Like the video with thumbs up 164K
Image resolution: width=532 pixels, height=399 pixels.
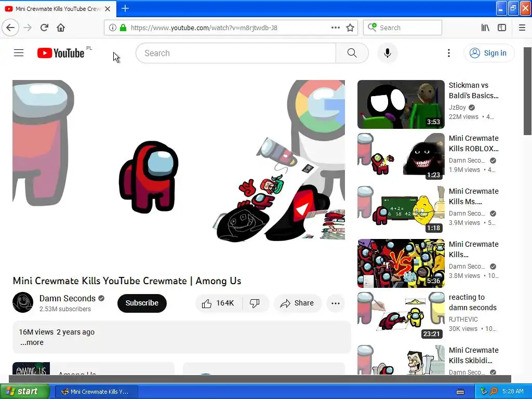pos(219,303)
